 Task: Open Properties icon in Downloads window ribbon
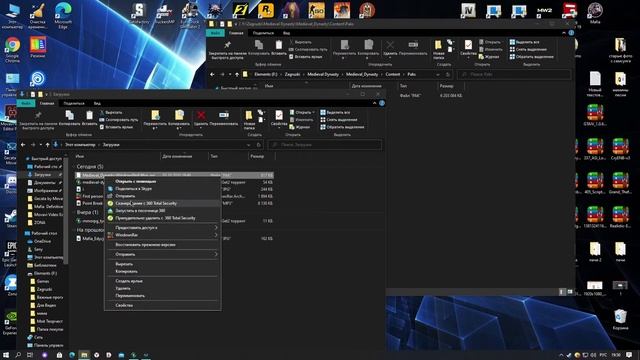click(x=279, y=116)
